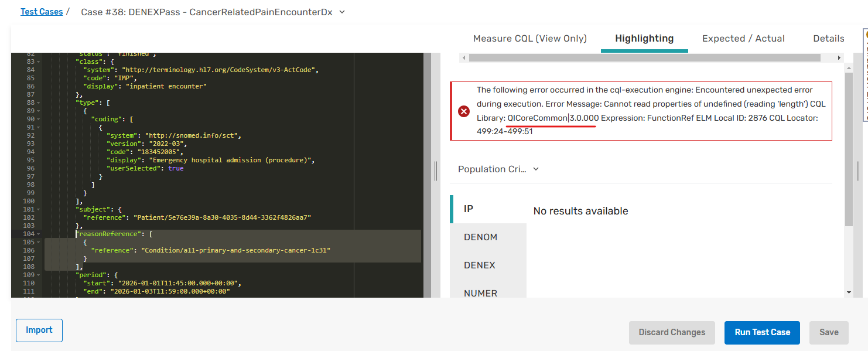Click the panel splitter drag handle
This screenshot has width=868, height=351.
coord(436,171)
